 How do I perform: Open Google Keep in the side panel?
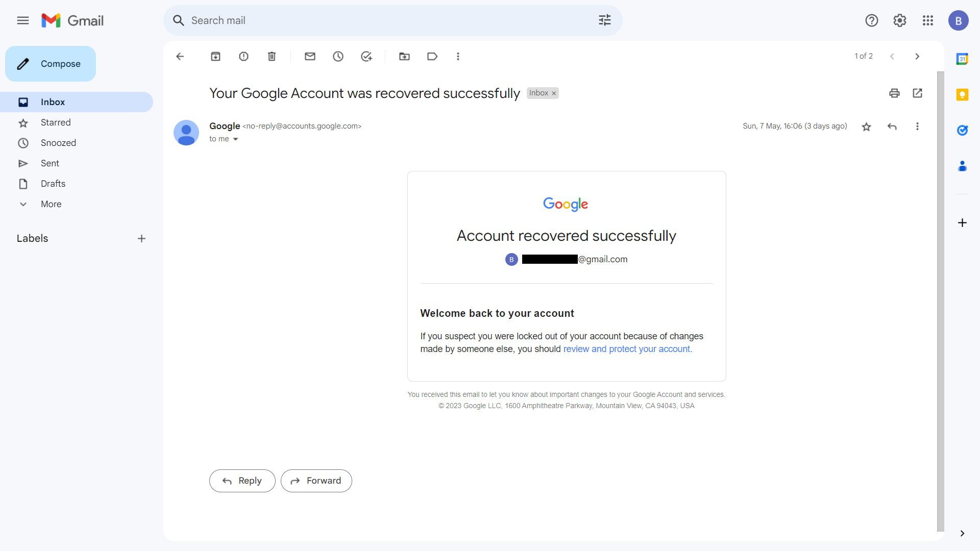pyautogui.click(x=963, y=94)
